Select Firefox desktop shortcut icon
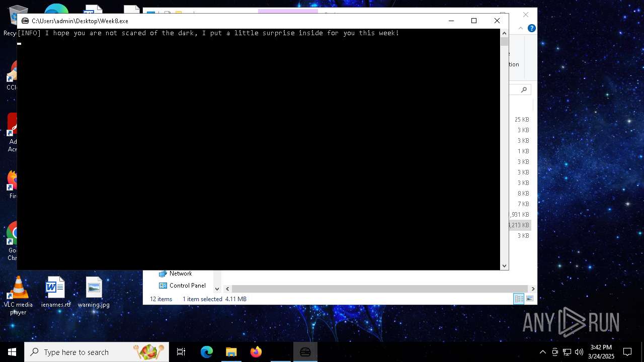This screenshot has width=644, height=362. coord(12,185)
